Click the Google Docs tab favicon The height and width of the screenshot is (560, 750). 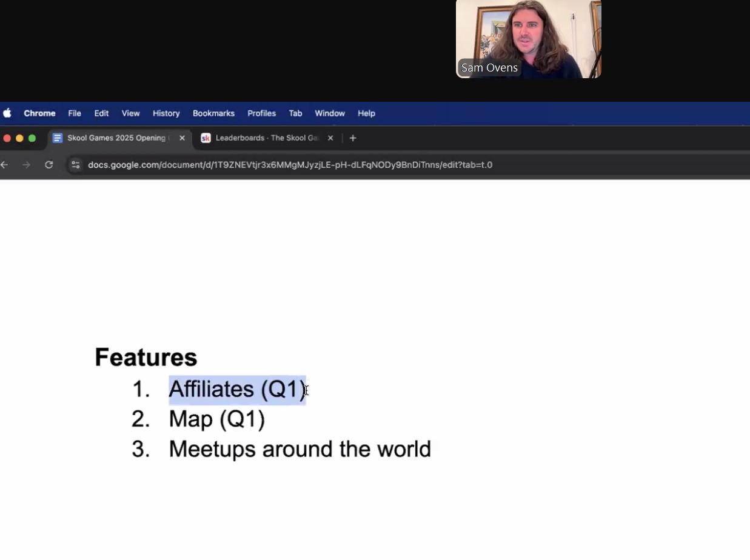coord(58,138)
